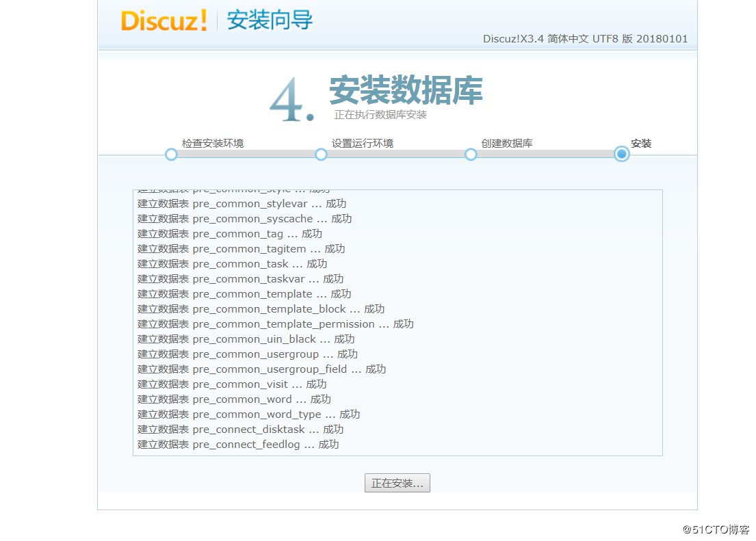Image resolution: width=756 pixels, height=541 pixels.
Task: Click log line pre_common_tag
Action: coord(230,234)
